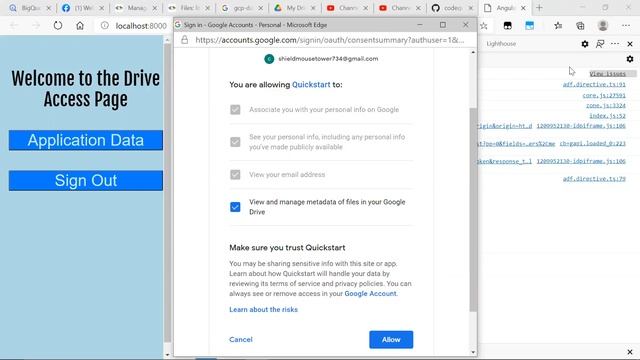Close the Angular tab
This screenshot has height=360, width=640.
pyautogui.click(x=523, y=8)
